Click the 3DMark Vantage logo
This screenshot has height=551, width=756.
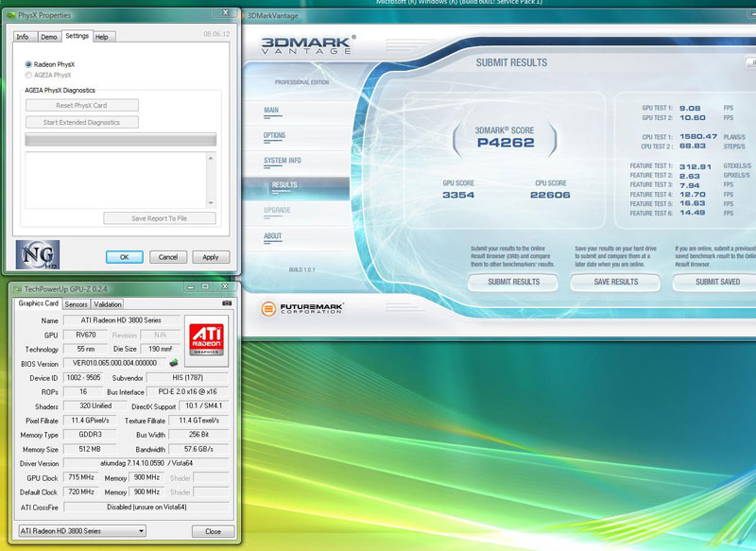[308, 44]
